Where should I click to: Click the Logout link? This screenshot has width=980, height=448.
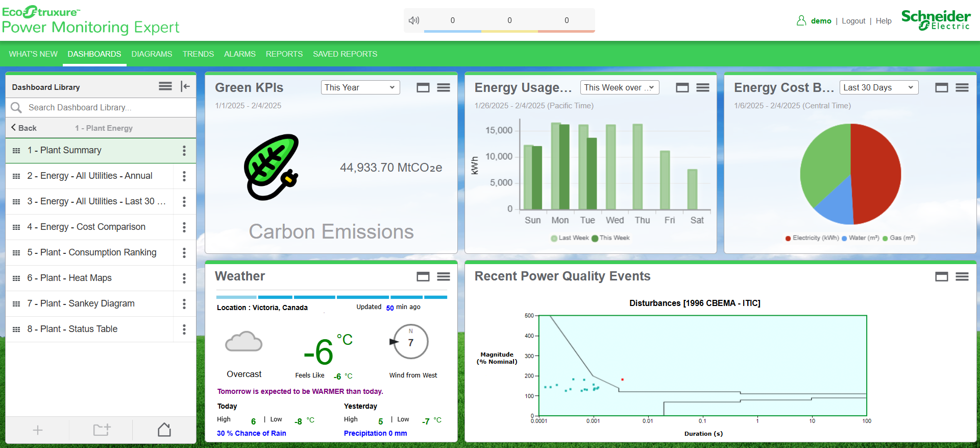pyautogui.click(x=853, y=21)
